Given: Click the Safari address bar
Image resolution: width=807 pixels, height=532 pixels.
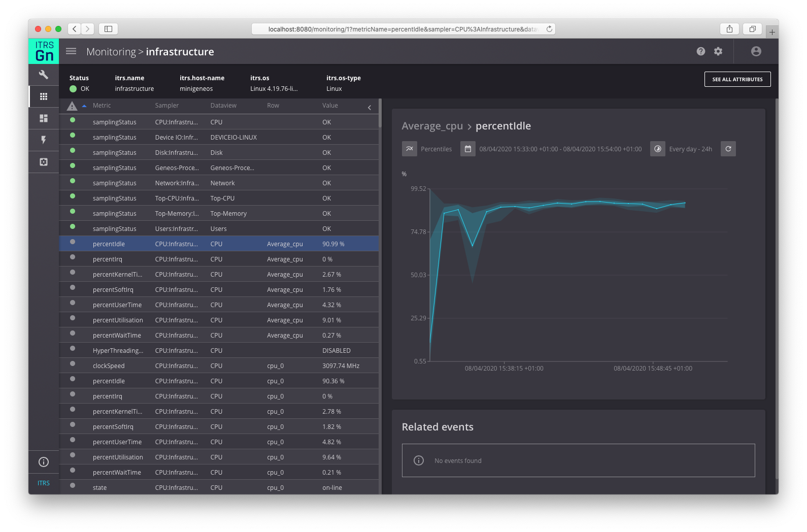Looking at the screenshot, I should (403, 29).
